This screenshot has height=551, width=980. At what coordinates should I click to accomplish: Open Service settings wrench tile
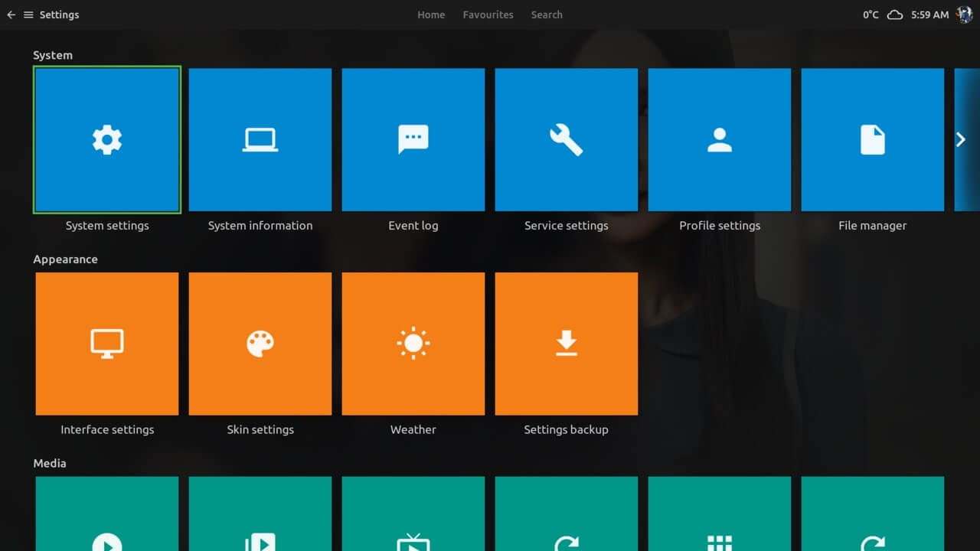click(567, 140)
